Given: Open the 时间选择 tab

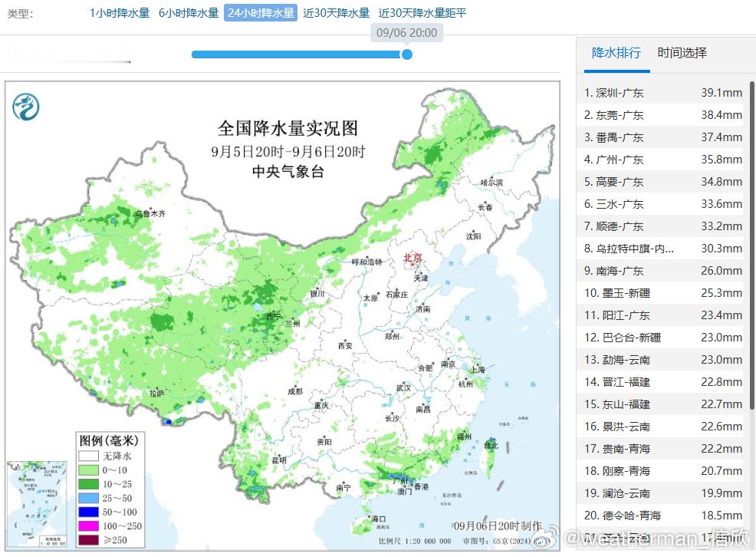Looking at the screenshot, I should (x=682, y=53).
